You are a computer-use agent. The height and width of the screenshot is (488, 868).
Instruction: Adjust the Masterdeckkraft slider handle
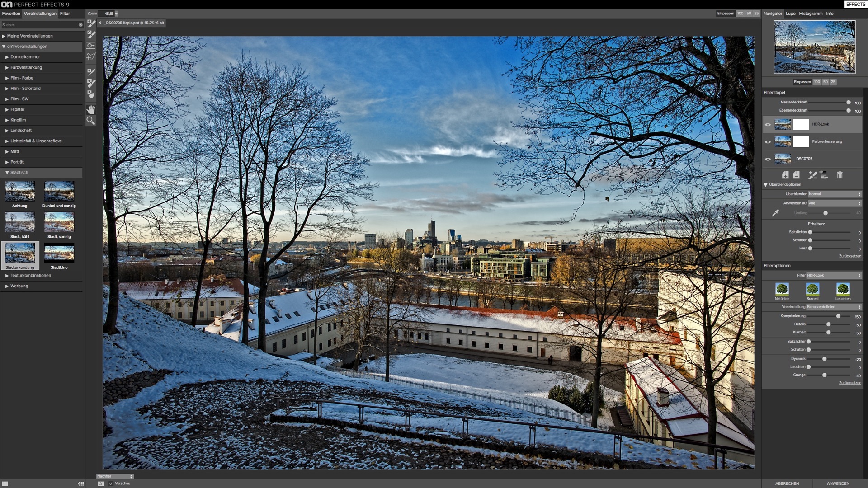[x=849, y=103]
